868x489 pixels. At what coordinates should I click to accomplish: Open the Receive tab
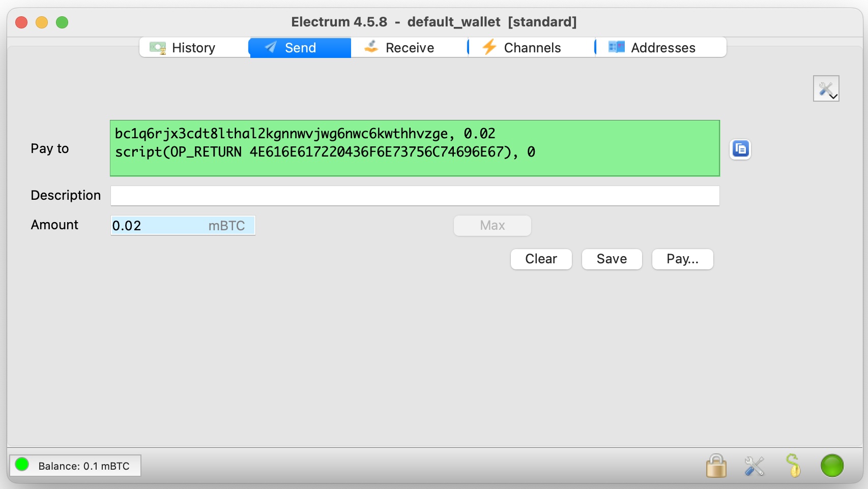coord(409,48)
